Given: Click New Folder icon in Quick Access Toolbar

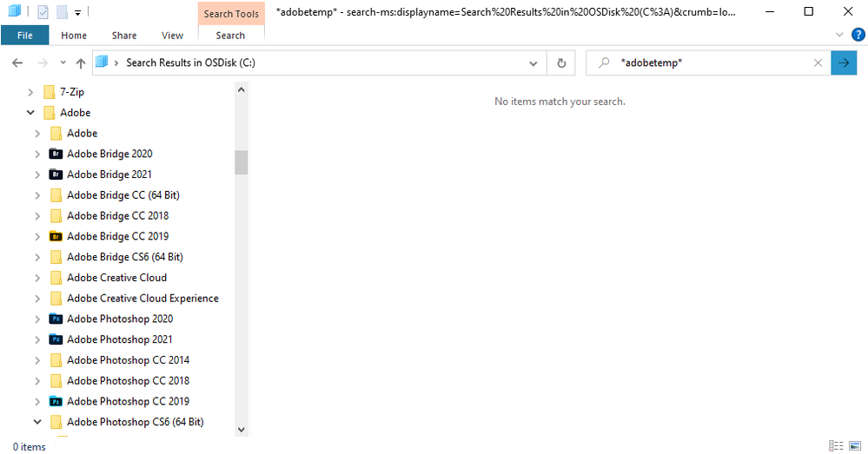Looking at the screenshot, I should click(x=62, y=11).
